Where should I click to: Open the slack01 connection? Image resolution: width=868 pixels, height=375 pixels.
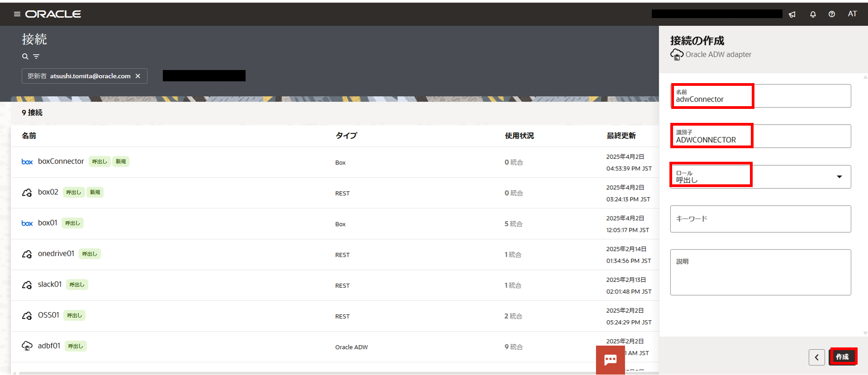50,284
